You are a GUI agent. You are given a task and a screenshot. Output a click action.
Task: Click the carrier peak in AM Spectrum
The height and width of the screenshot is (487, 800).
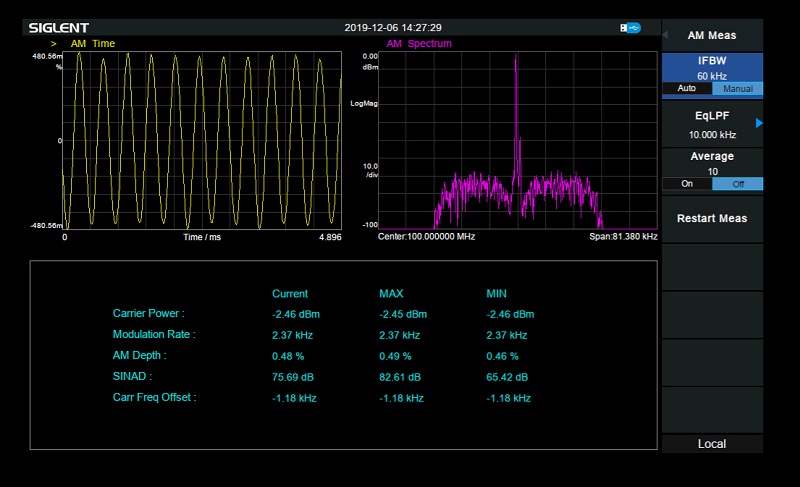tap(516, 60)
